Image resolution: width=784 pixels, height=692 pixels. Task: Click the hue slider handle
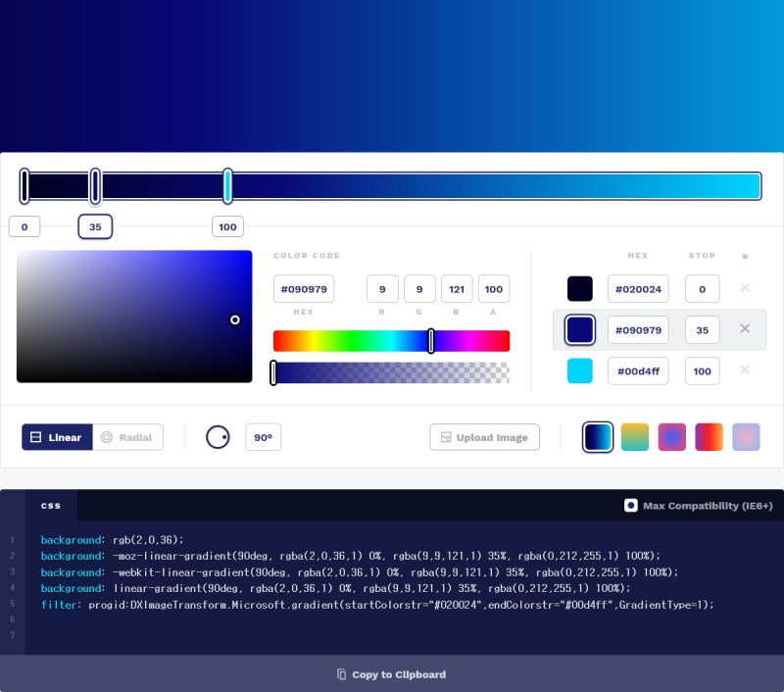431,341
